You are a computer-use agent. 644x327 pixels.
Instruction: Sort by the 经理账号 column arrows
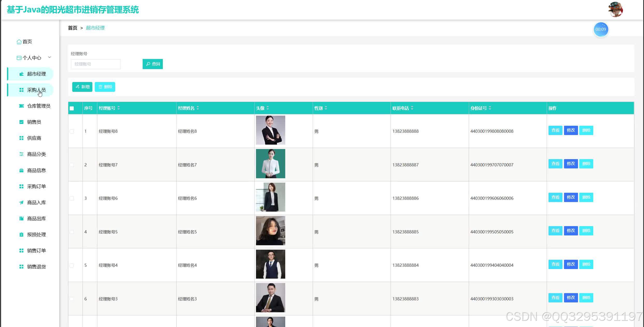[x=119, y=108]
